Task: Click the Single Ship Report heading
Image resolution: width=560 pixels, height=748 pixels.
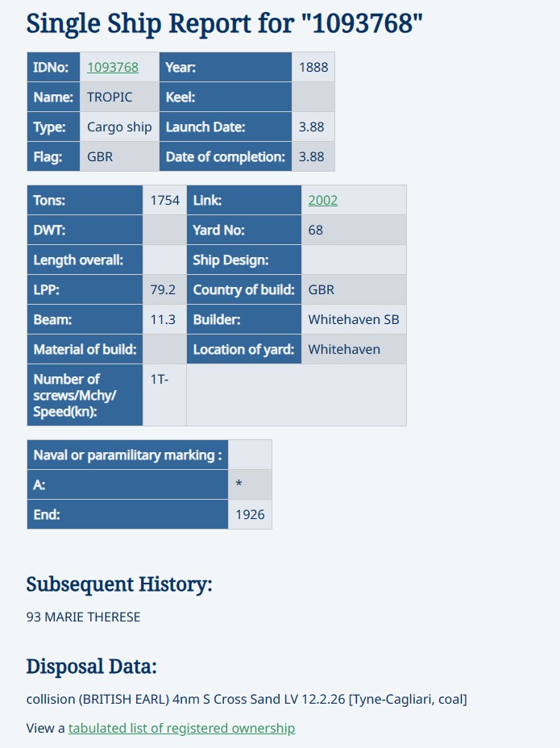Action: tap(225, 23)
